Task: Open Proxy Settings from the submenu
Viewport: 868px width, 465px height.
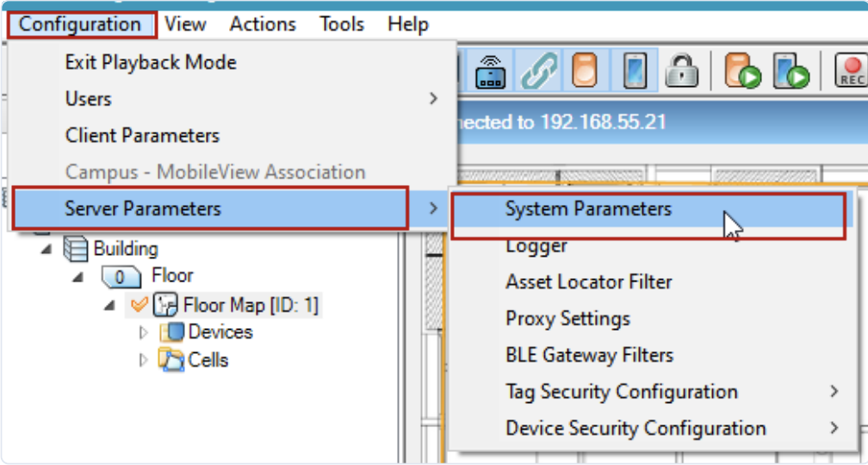Action: (567, 319)
